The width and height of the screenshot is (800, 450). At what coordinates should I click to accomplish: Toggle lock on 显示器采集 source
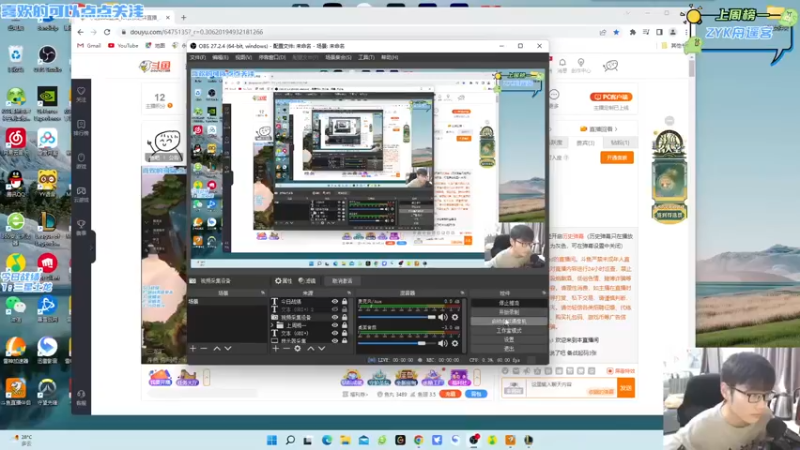[344, 341]
